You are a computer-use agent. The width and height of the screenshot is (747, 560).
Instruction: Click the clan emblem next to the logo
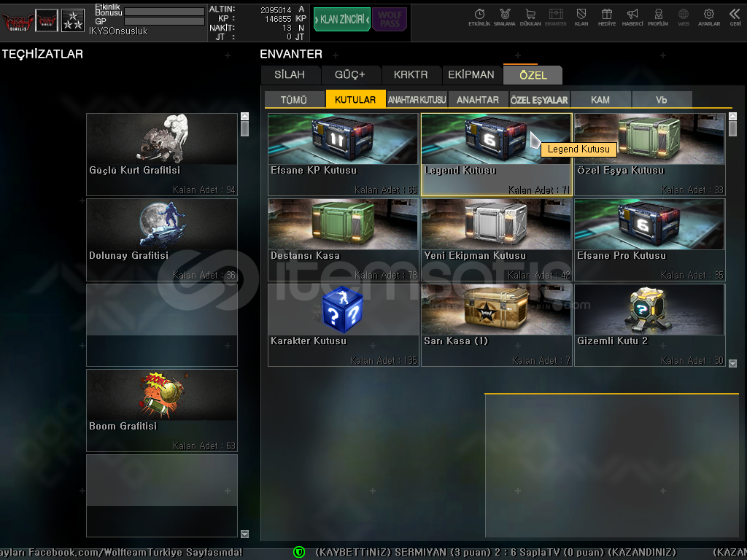[x=47, y=21]
